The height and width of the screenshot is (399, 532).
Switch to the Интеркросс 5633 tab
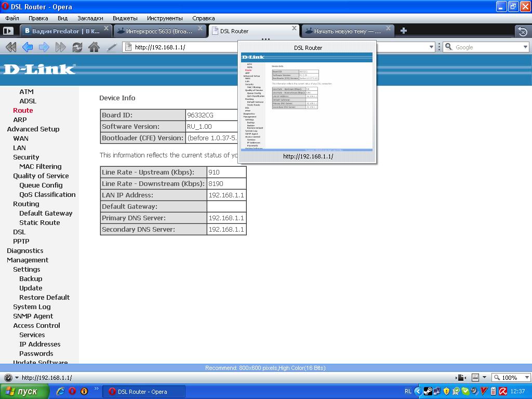coord(158,31)
